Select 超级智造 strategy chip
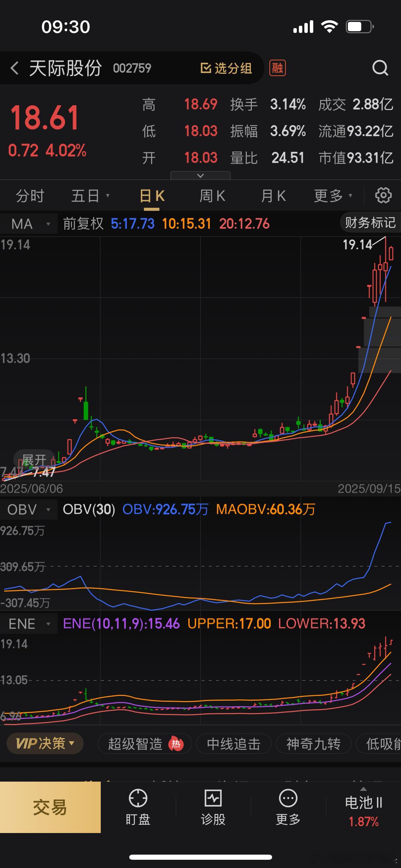Viewport: 401px width, 868px height. [144, 744]
